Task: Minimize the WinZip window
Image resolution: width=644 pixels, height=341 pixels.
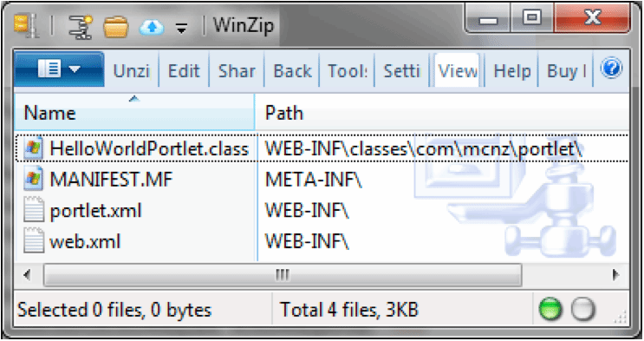Action: tap(488, 19)
